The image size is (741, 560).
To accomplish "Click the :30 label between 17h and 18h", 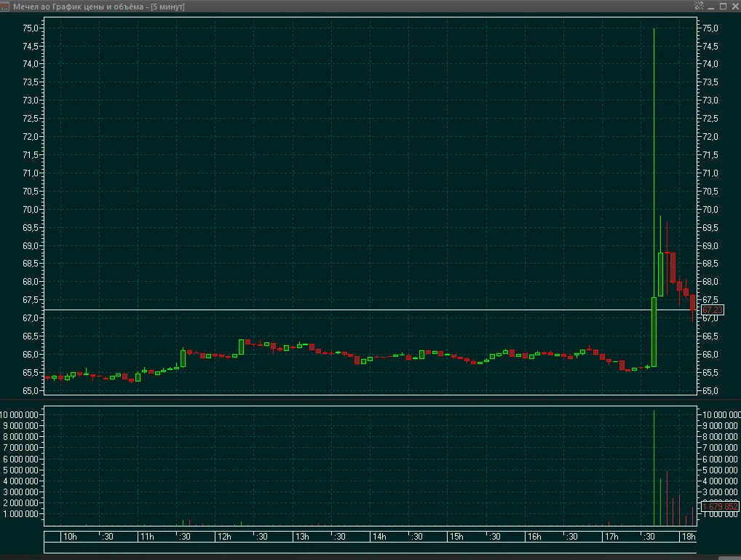I will click(649, 537).
